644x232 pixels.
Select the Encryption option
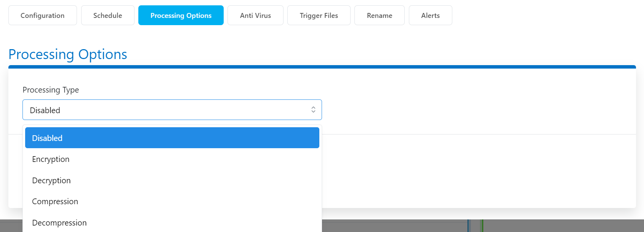point(51,159)
